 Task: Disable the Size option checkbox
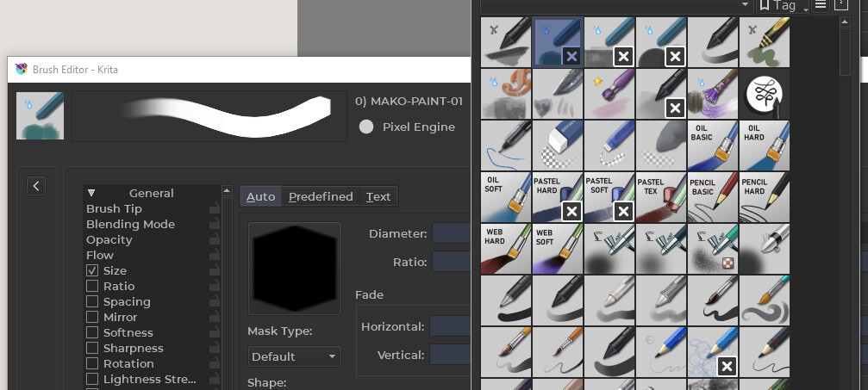click(x=92, y=270)
